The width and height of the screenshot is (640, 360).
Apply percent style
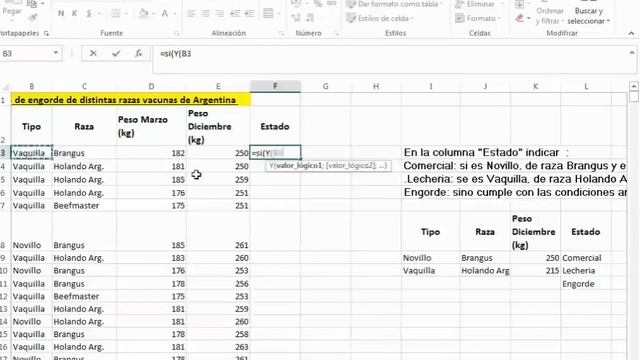[x=318, y=4]
